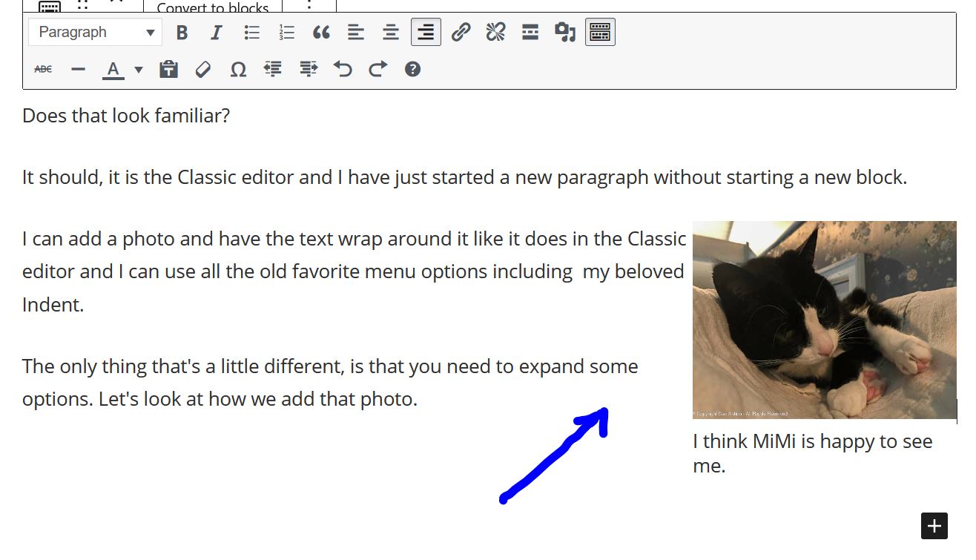Open the block options dropdown menu

[309, 6]
